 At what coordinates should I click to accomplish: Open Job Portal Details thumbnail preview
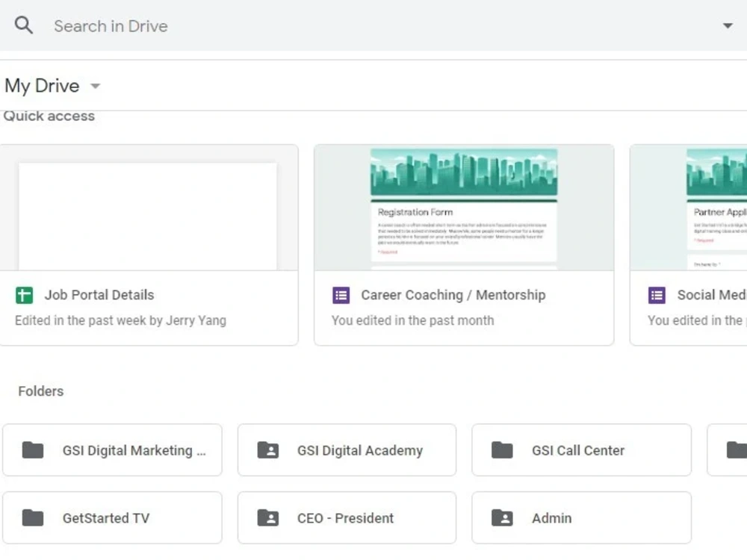coord(149,208)
